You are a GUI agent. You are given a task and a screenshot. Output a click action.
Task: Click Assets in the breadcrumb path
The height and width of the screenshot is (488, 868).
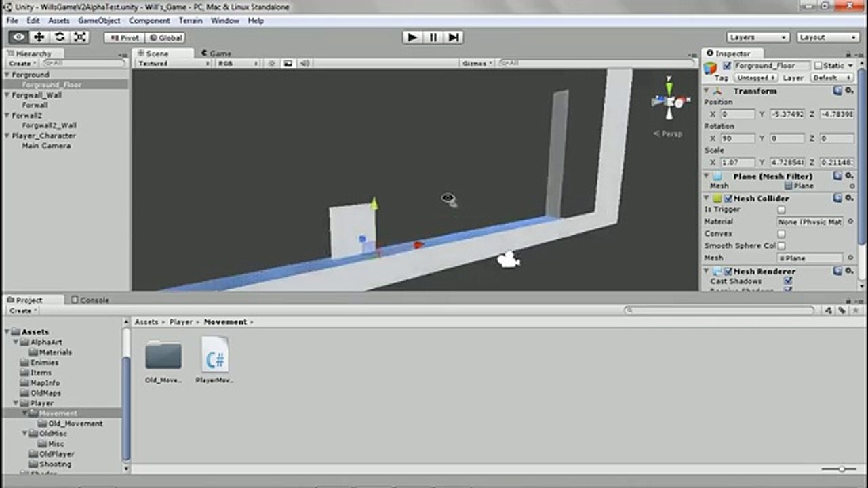[146, 322]
